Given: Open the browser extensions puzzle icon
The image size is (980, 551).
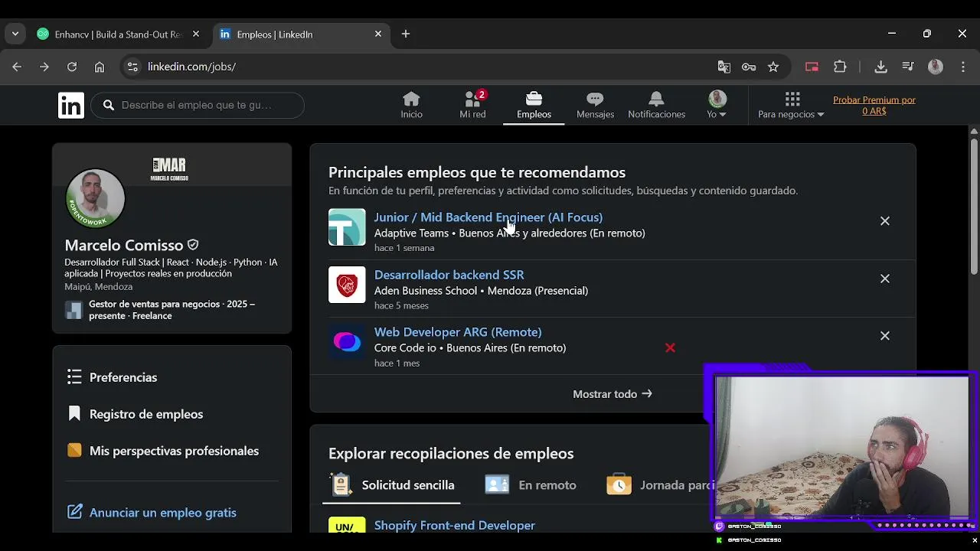Looking at the screenshot, I should pos(840,67).
